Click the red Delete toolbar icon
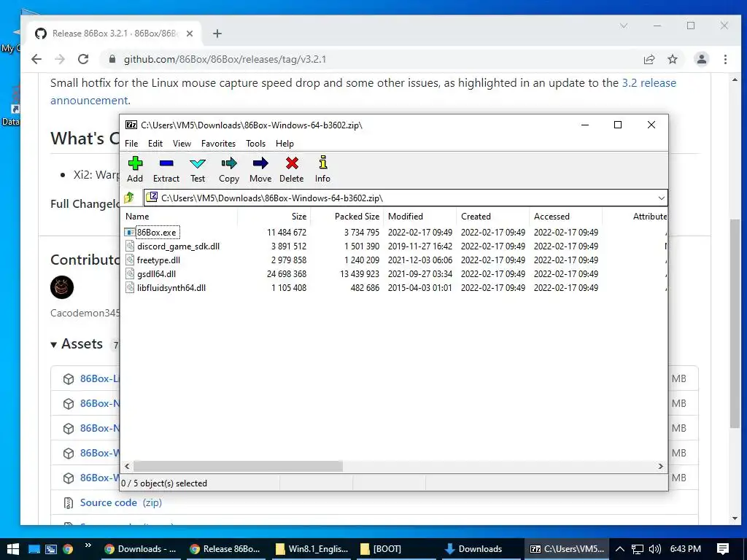This screenshot has height=560, width=747. tap(292, 163)
